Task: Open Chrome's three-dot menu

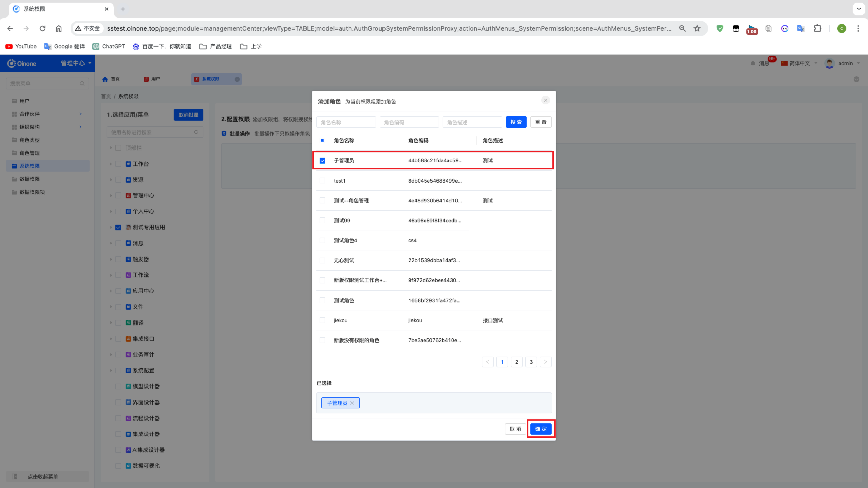Action: [x=858, y=29]
